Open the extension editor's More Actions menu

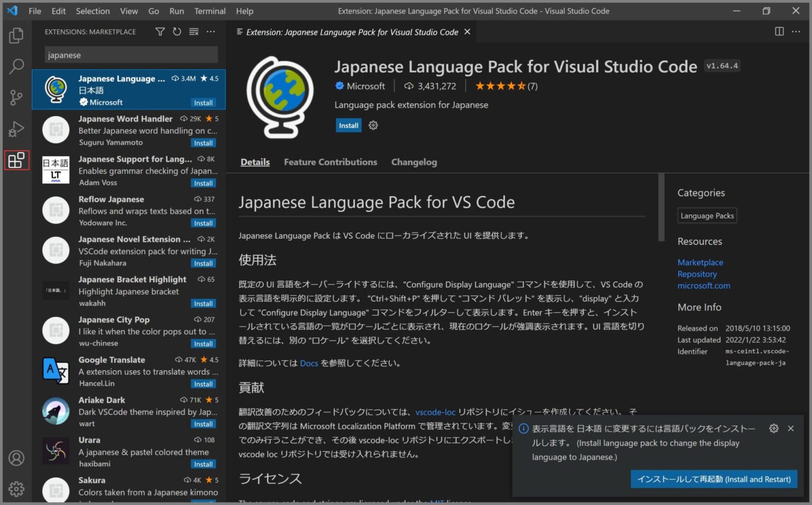point(796,32)
